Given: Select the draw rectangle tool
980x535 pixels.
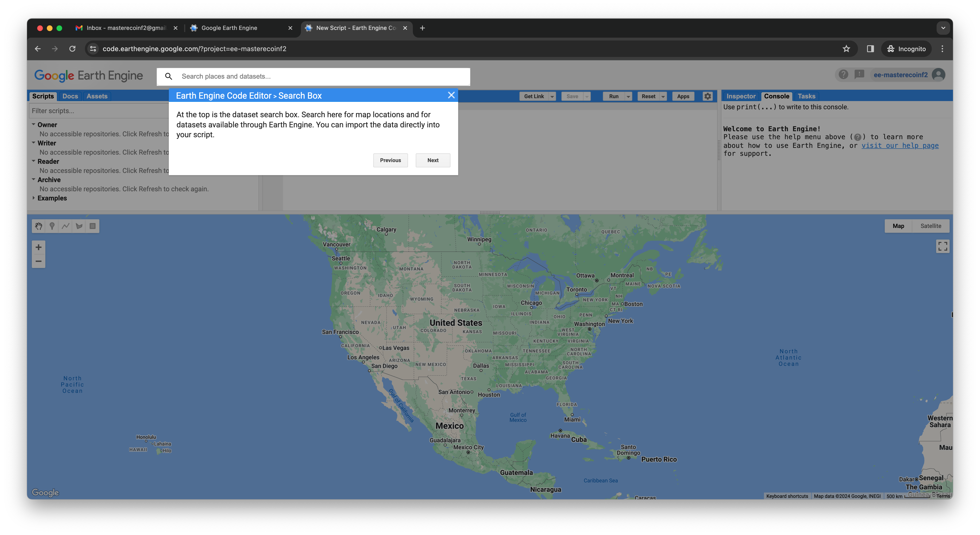Looking at the screenshot, I should (92, 226).
